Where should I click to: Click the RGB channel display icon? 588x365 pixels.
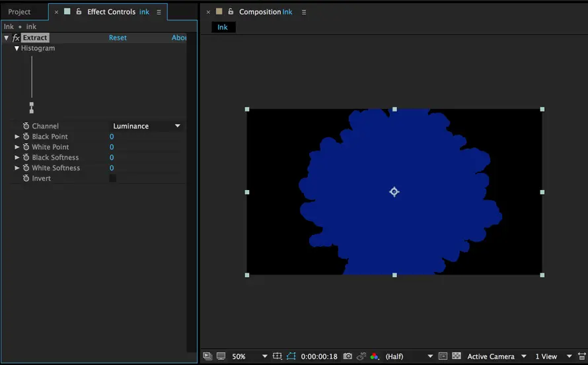tap(374, 356)
